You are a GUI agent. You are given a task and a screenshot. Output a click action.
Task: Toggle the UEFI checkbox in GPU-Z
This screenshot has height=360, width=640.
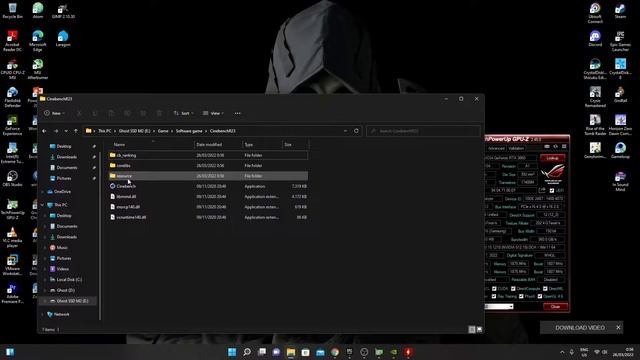[x=552, y=191]
